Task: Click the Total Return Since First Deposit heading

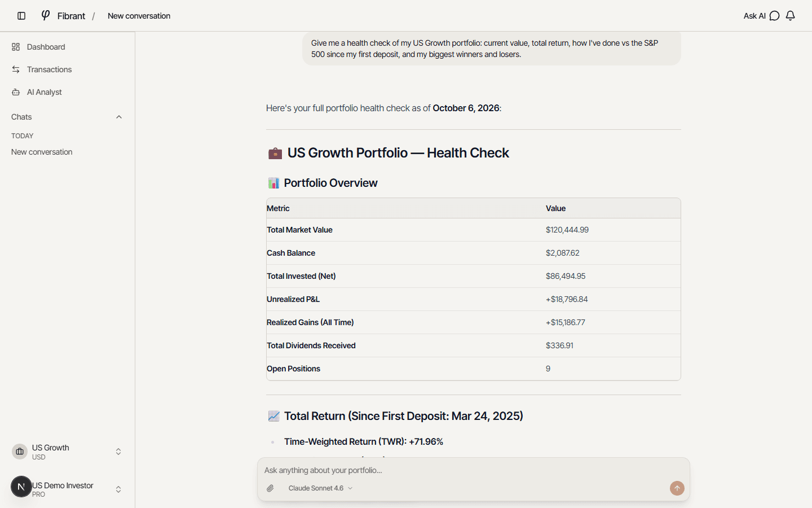Action: coord(404,416)
